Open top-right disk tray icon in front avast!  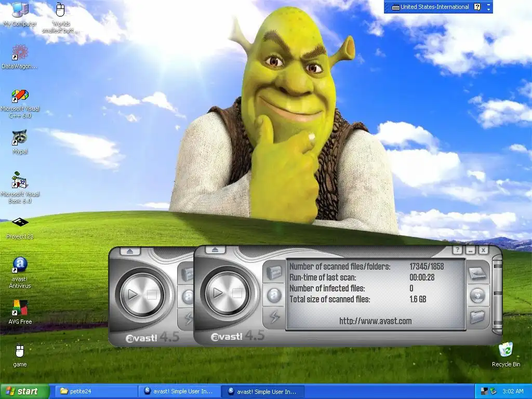click(477, 273)
